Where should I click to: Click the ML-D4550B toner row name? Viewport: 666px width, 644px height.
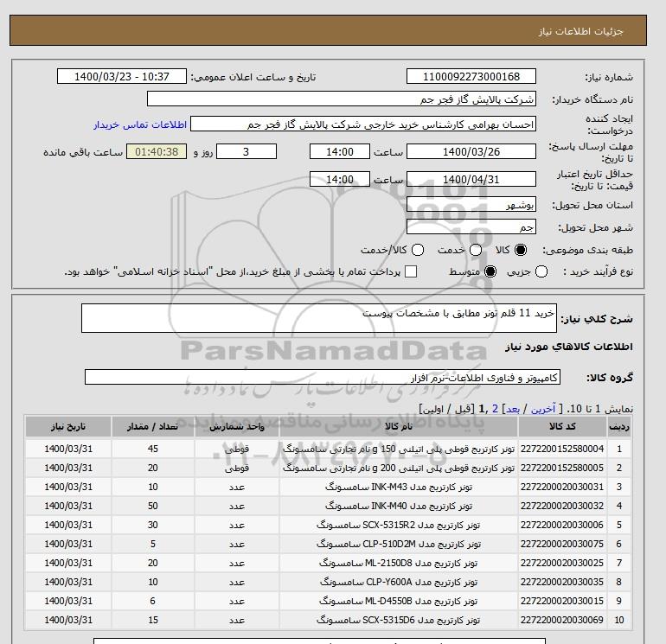pyautogui.click(x=399, y=601)
